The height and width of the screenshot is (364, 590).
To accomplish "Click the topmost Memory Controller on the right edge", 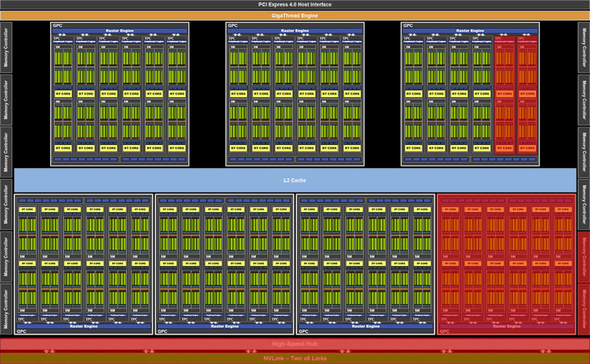I will point(584,48).
